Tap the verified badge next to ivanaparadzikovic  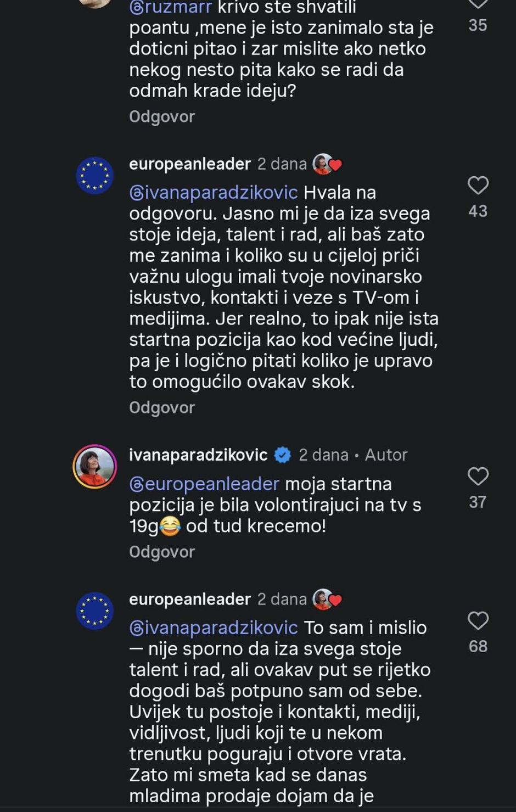[282, 455]
